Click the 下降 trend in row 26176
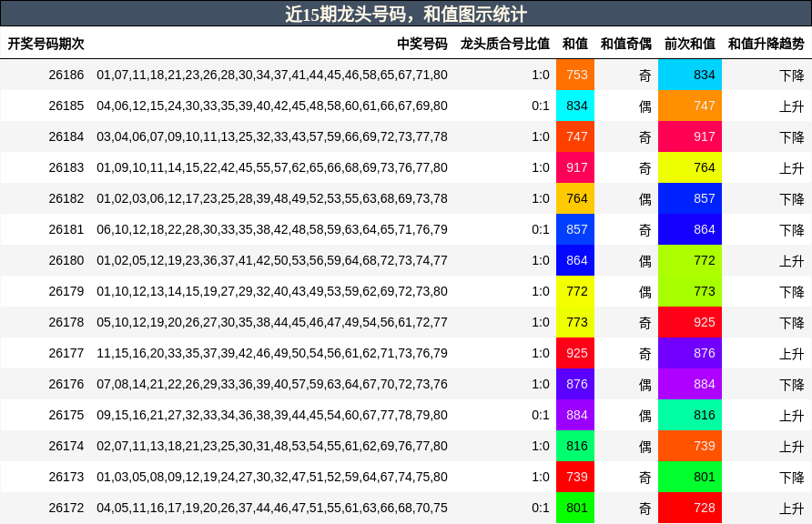Image resolution: width=812 pixels, height=524 pixels. [x=792, y=385]
